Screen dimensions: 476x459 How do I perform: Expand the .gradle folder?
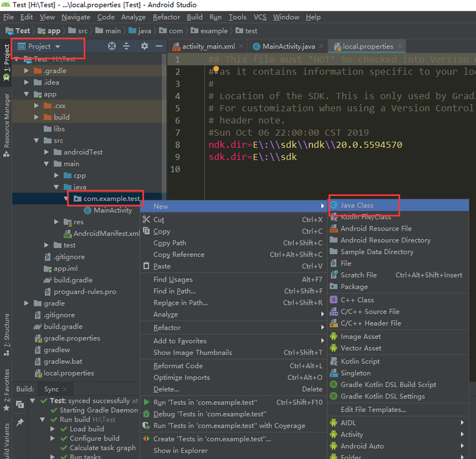[27, 71]
